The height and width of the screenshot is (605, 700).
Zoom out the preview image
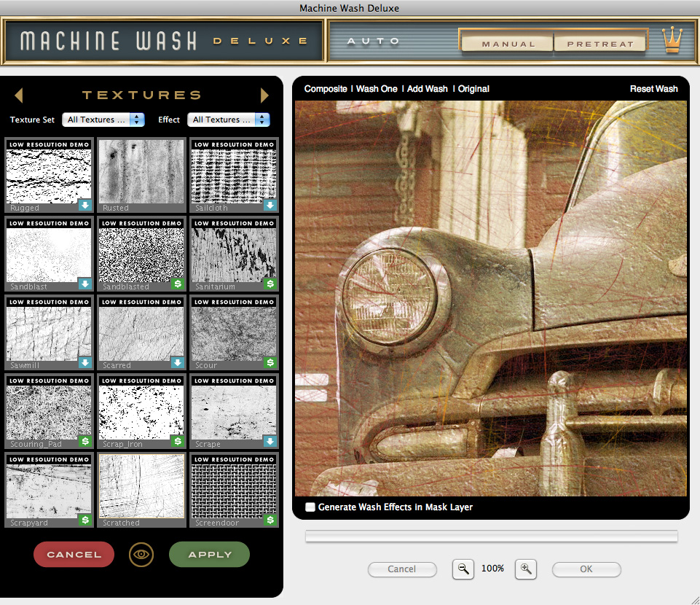pos(463,569)
